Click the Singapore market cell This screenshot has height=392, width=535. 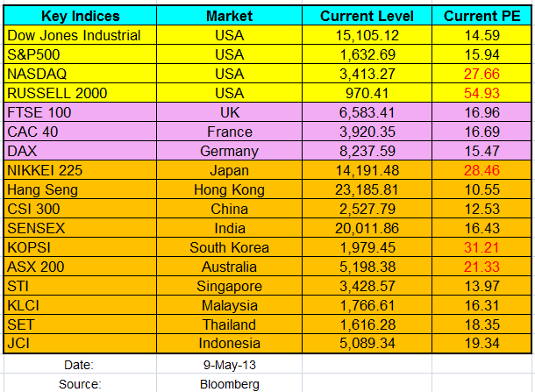(229, 285)
